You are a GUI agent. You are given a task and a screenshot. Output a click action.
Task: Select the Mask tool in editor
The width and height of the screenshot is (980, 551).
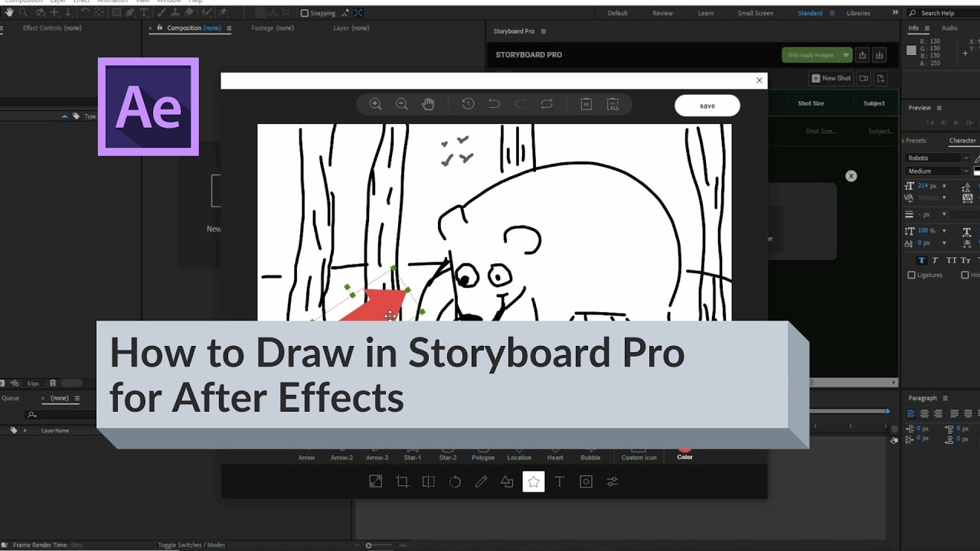pos(586,481)
